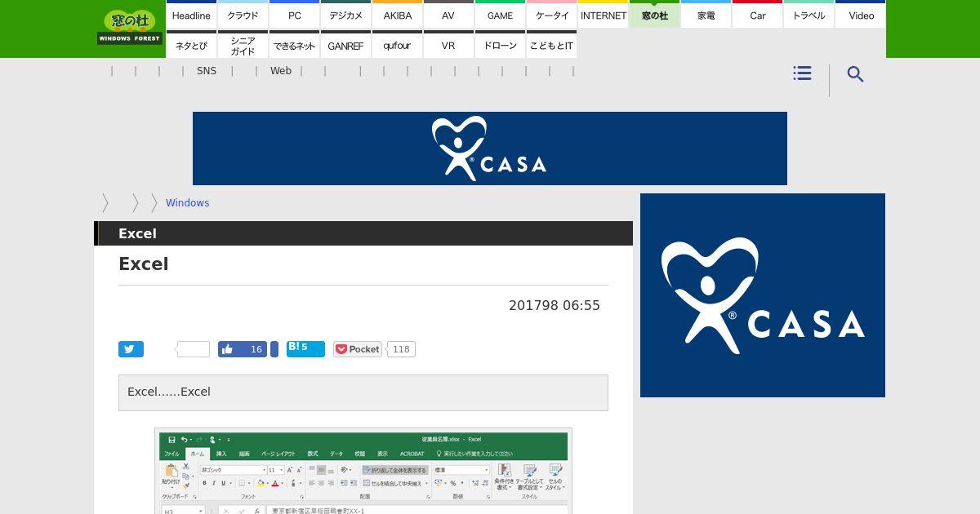Click the Twitter share count box
Image resolution: width=980 pixels, height=514 pixels.
pos(194,349)
